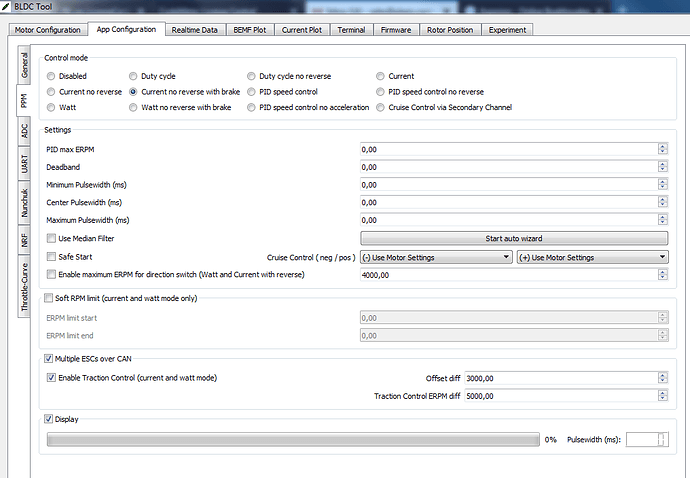This screenshot has width=690, height=478.
Task: Click the Traction Control ERPM diff stepper arrows
Action: (x=662, y=397)
